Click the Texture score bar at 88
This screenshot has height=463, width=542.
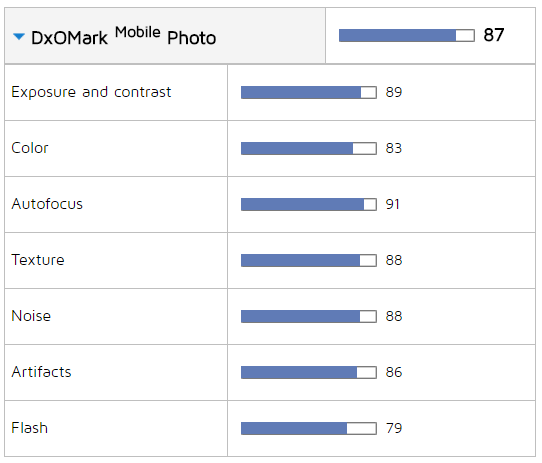coord(309,260)
